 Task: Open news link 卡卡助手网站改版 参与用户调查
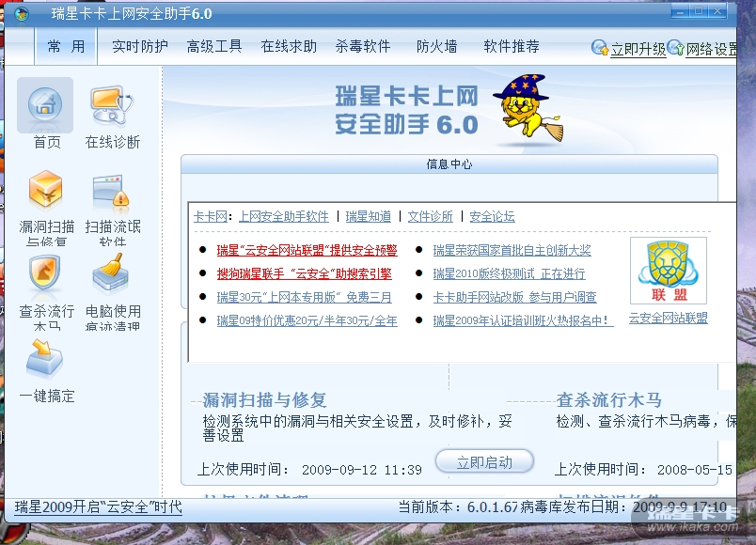515,297
